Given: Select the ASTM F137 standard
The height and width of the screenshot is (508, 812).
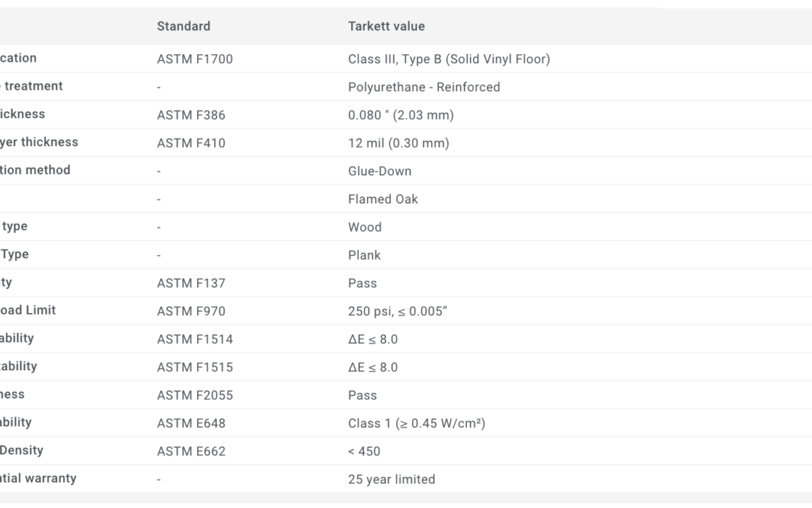Looking at the screenshot, I should [x=191, y=283].
